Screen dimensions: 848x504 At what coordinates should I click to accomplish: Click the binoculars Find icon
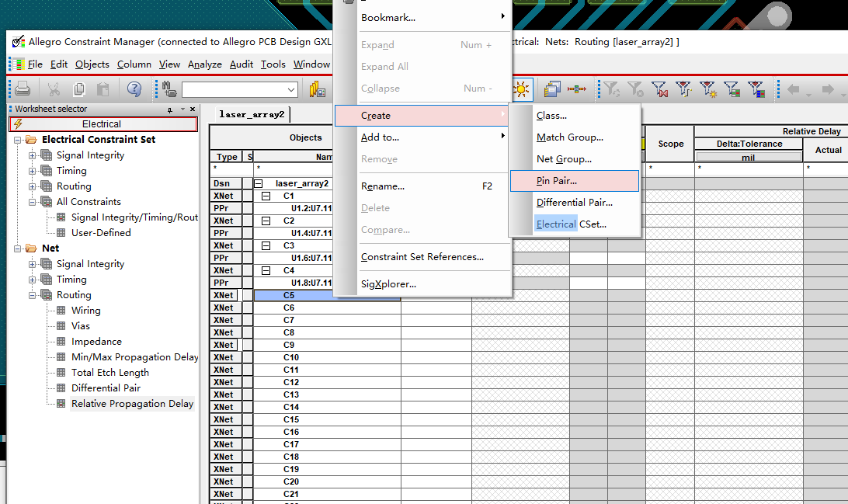click(x=169, y=89)
